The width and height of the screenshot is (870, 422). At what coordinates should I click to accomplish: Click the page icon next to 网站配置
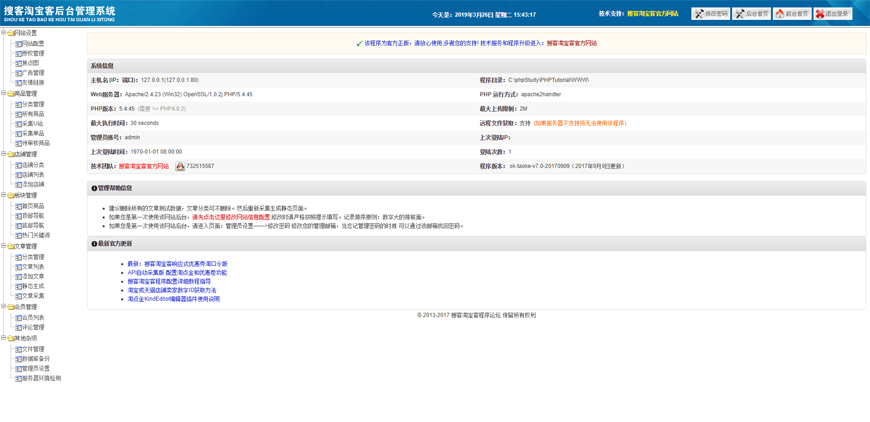click(18, 43)
